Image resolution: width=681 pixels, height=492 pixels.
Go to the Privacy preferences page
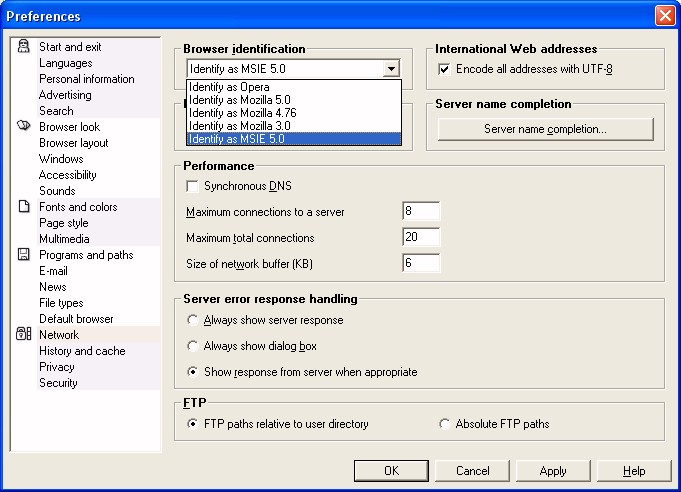(x=56, y=367)
